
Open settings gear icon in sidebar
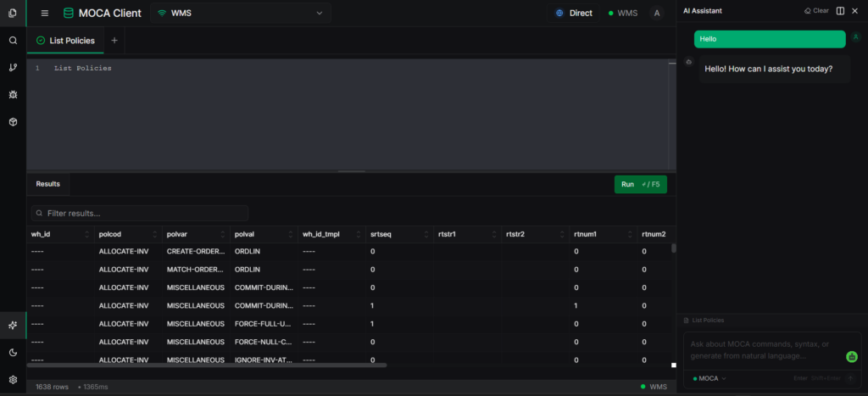(13, 379)
